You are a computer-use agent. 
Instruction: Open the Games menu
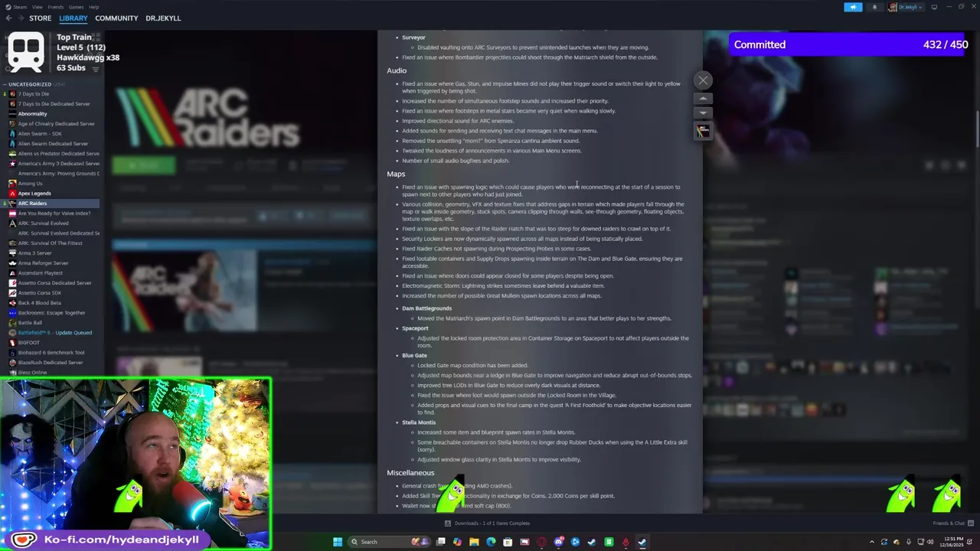[76, 7]
